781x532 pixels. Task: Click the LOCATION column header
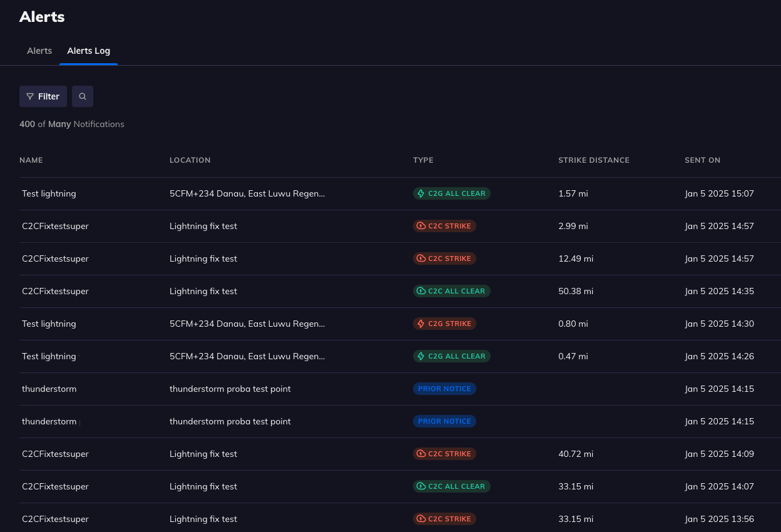point(190,160)
